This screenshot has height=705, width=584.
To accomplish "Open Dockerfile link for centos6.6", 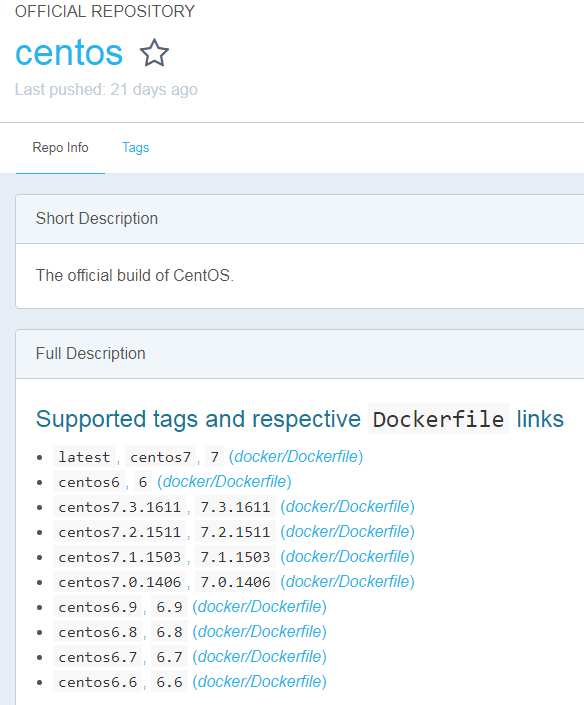I will click(x=259, y=682).
